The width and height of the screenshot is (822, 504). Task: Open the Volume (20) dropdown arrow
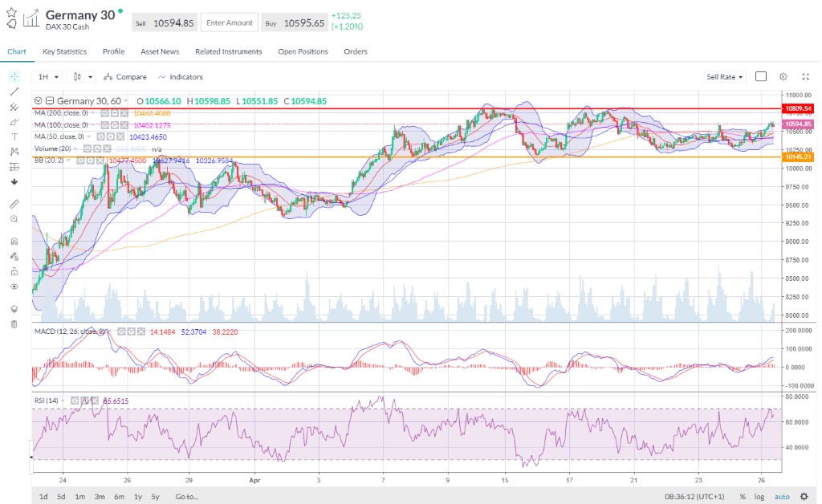coord(76,148)
